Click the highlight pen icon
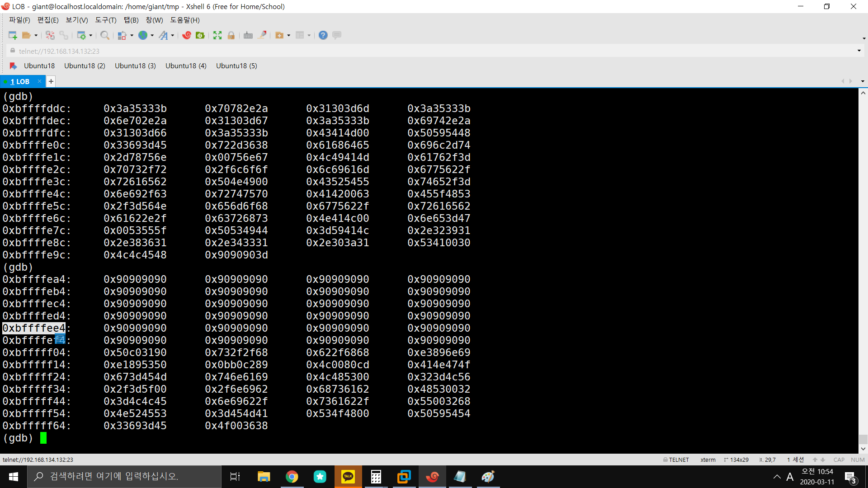Image resolution: width=868 pixels, height=488 pixels. pyautogui.click(x=262, y=35)
